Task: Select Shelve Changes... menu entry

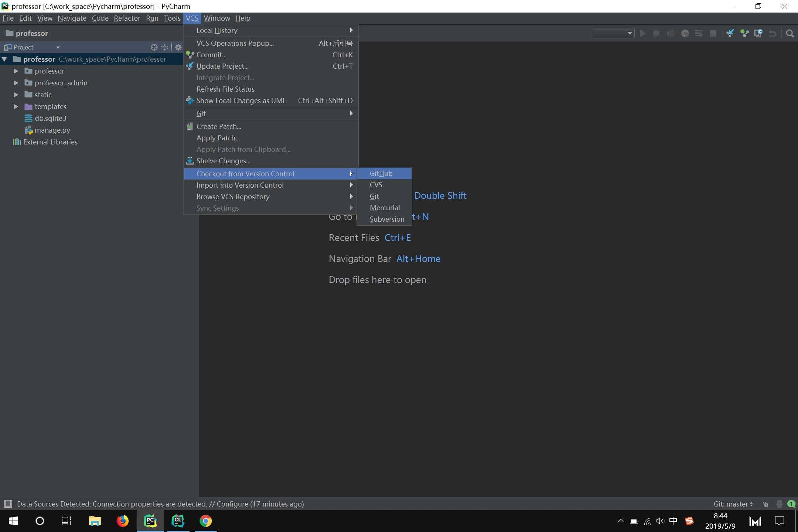Action: pyautogui.click(x=271, y=161)
